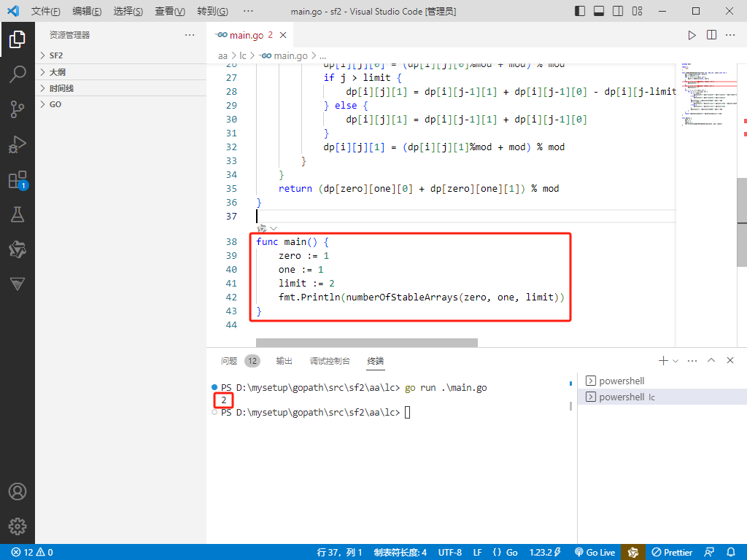Open the 转到(G) menu
Image resolution: width=747 pixels, height=560 pixels.
212,12
